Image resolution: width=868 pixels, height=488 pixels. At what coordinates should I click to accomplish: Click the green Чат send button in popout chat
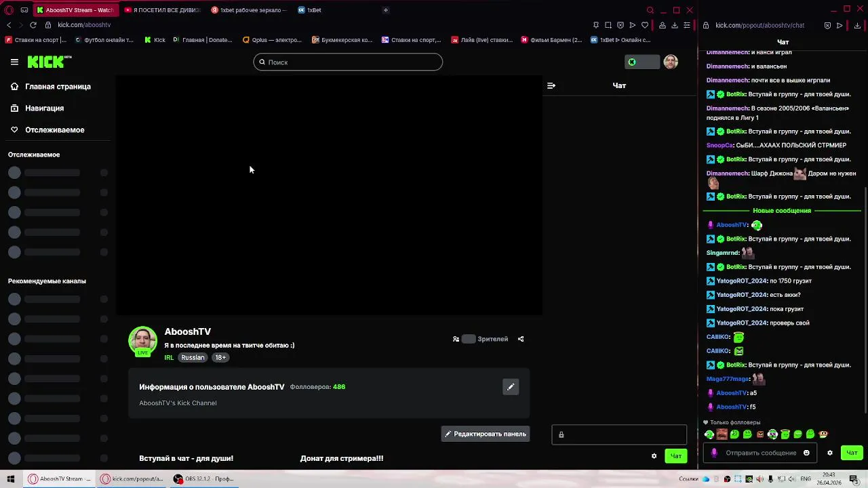tap(852, 453)
